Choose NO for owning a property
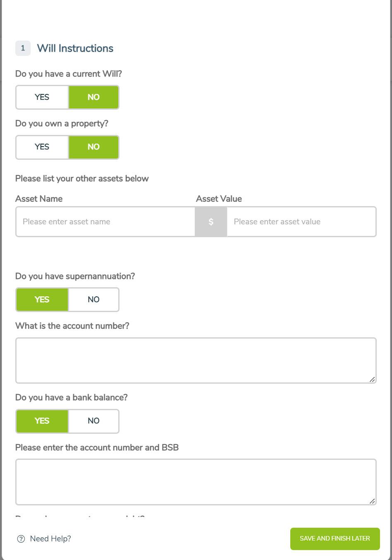The height and width of the screenshot is (560, 392). point(93,147)
